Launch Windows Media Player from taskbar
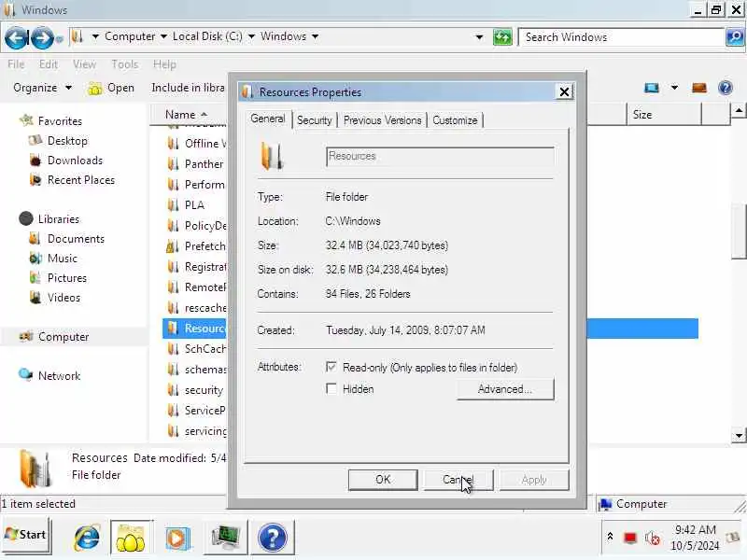 click(177, 539)
